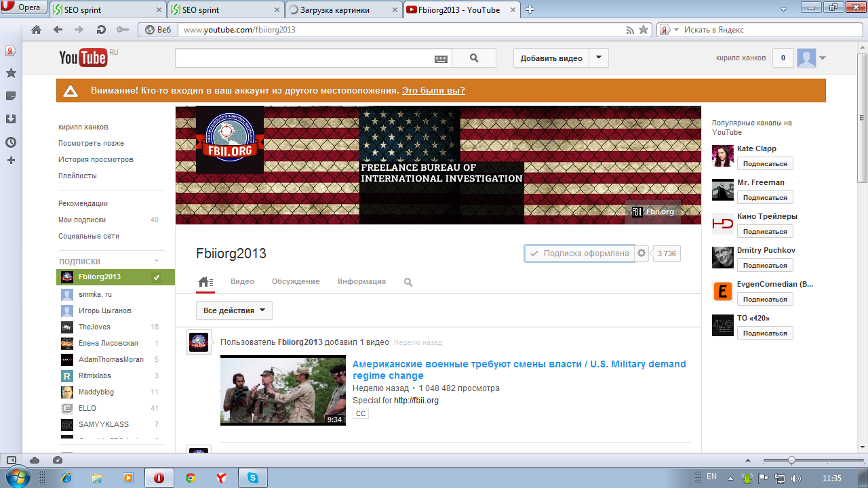The image size is (868, 488).
Task: Subscribe to Kate Clapp channel
Action: [765, 164]
